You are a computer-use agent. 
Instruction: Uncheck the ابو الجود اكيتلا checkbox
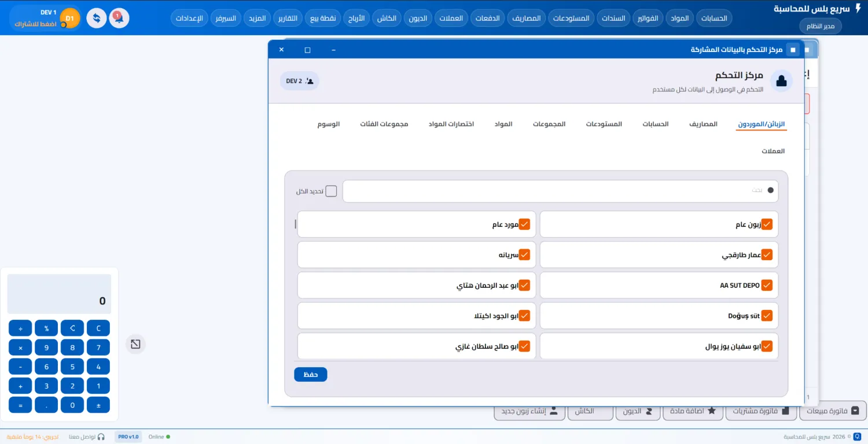click(x=524, y=316)
